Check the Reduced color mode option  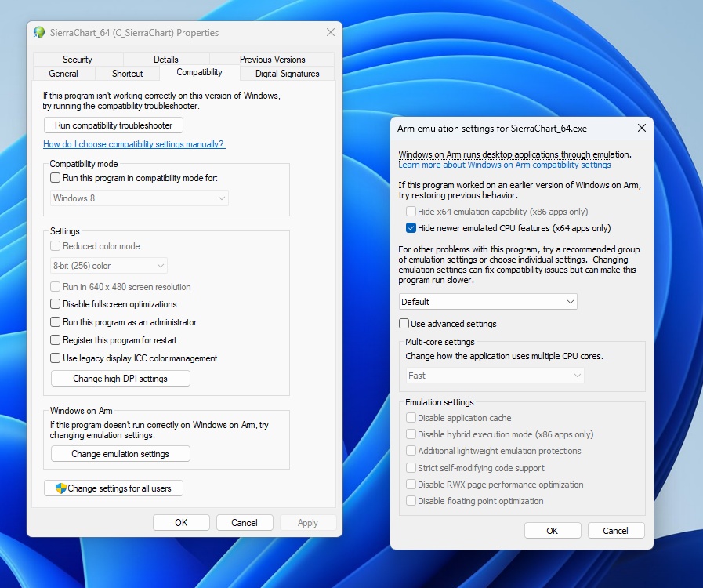55,246
